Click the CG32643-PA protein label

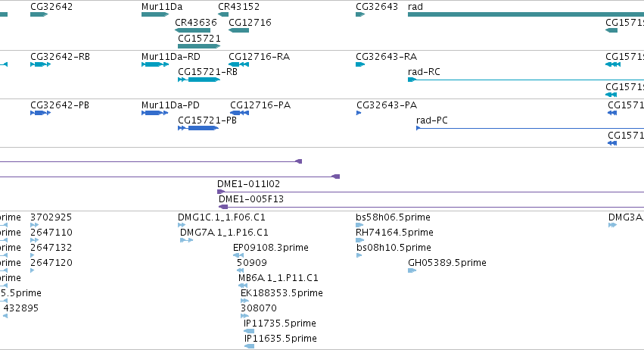[387, 105]
